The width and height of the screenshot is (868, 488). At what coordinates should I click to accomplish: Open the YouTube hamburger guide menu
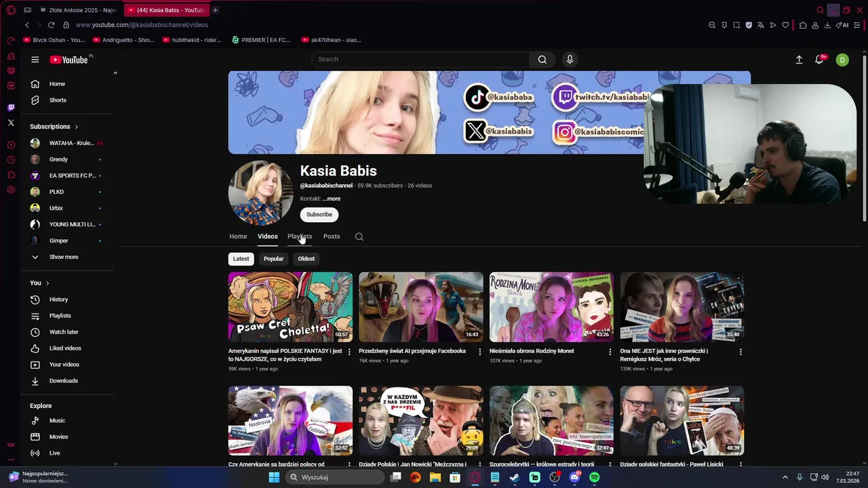tap(35, 60)
